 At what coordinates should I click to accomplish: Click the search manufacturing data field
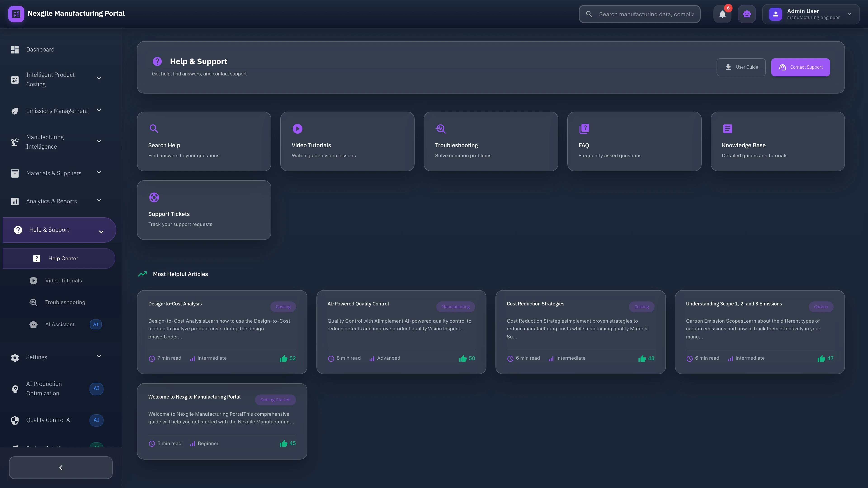[x=639, y=14]
